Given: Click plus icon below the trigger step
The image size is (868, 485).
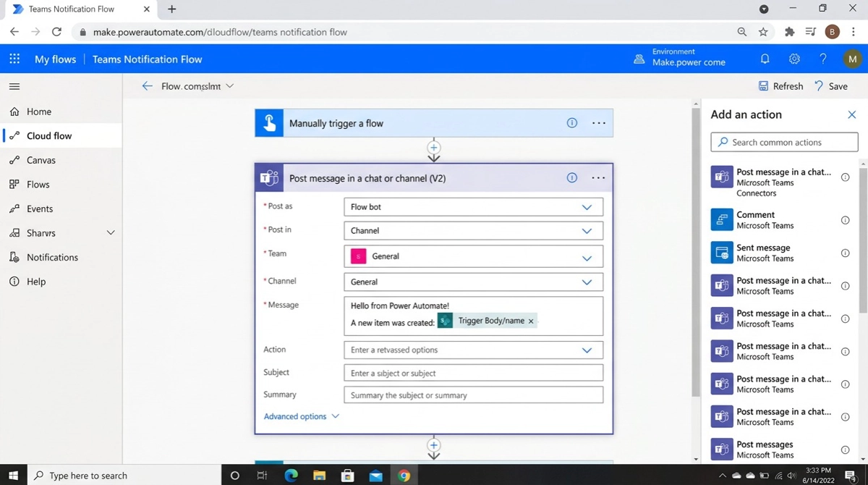Looking at the screenshot, I should (434, 148).
